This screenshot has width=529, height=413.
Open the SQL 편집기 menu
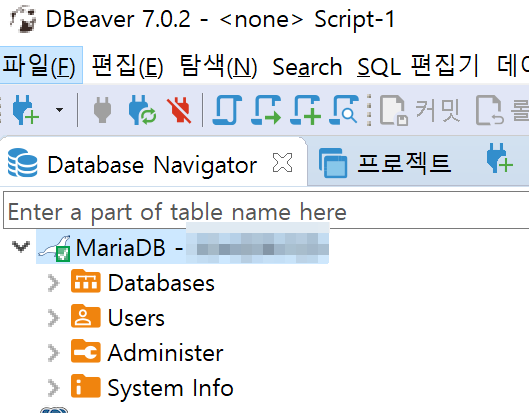(418, 66)
